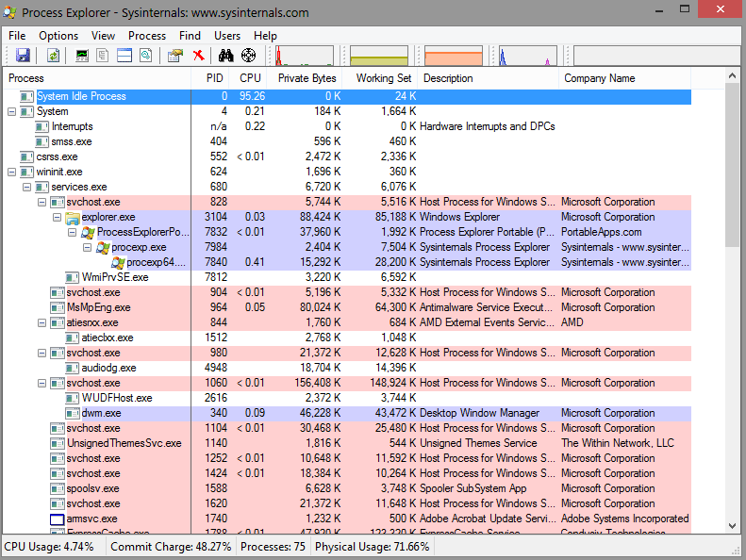Viewport: 746px width, 560px height.
Task: Click the MsMpEng.exe process icon
Action: coord(58,308)
